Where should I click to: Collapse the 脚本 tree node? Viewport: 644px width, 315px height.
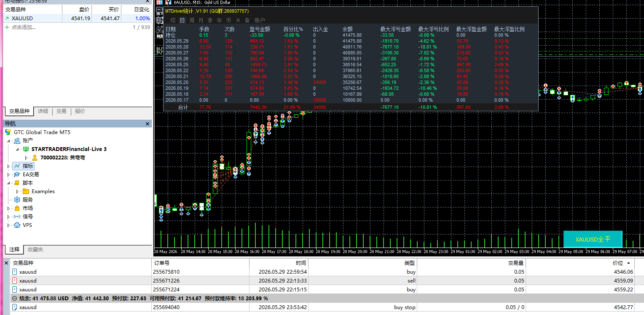point(9,183)
